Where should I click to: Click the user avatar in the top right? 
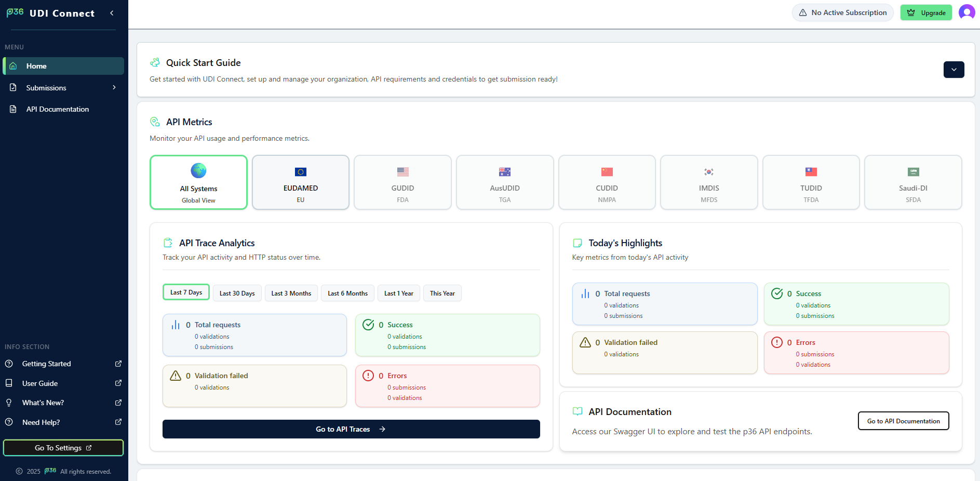966,12
